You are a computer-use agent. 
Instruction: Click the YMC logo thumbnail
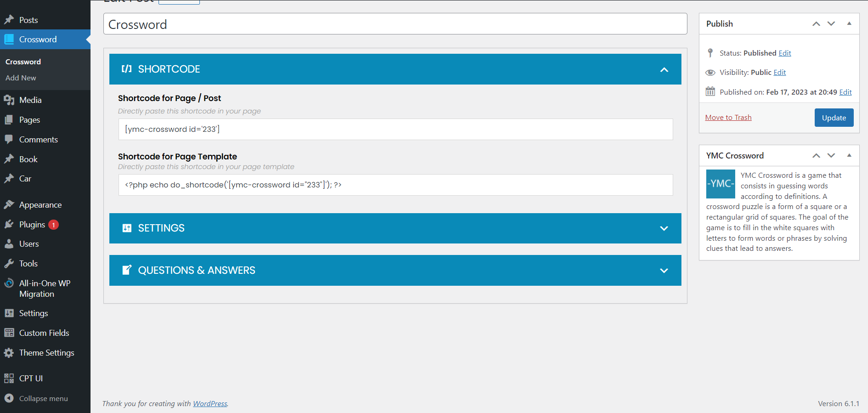click(x=720, y=184)
